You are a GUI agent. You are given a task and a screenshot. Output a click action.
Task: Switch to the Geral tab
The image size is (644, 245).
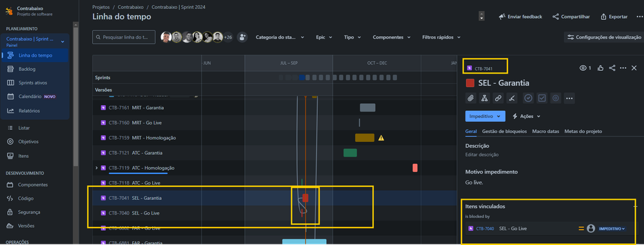pyautogui.click(x=471, y=132)
